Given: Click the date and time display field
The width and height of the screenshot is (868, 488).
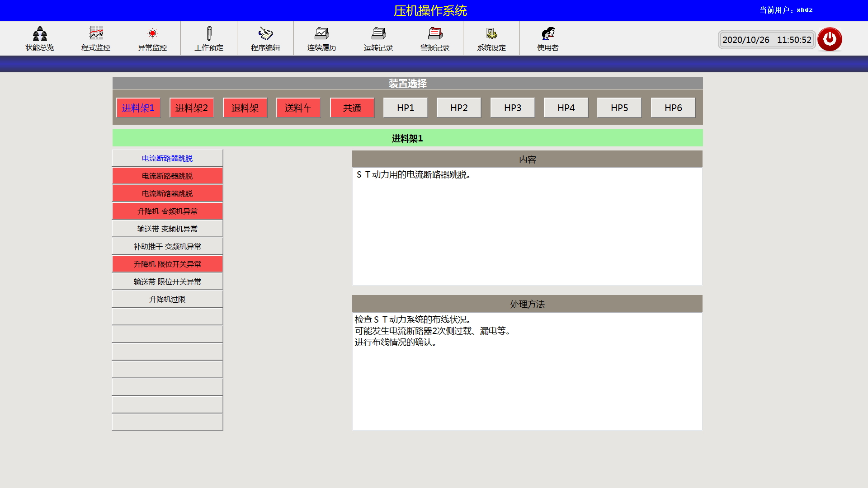Looking at the screenshot, I should pos(767,40).
